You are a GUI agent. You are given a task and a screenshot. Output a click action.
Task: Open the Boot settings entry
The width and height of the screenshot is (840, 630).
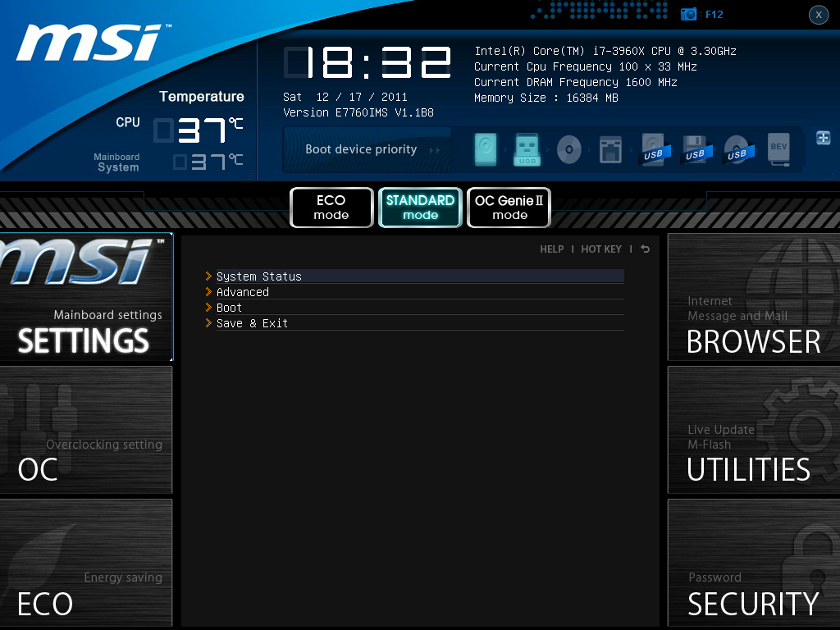pyautogui.click(x=420, y=308)
